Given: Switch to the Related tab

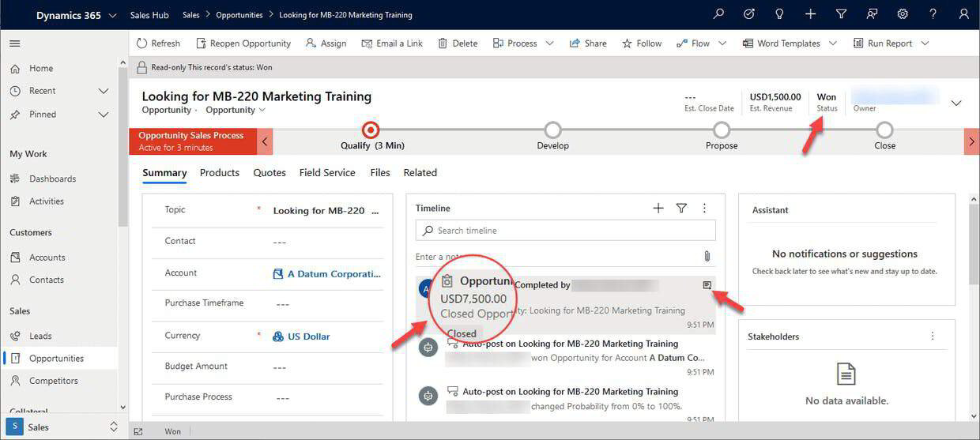Looking at the screenshot, I should click(x=420, y=172).
